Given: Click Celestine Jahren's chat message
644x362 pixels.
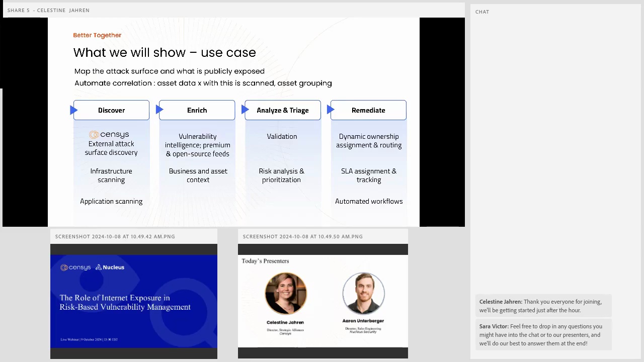Looking at the screenshot, I should pyautogui.click(x=543, y=306).
